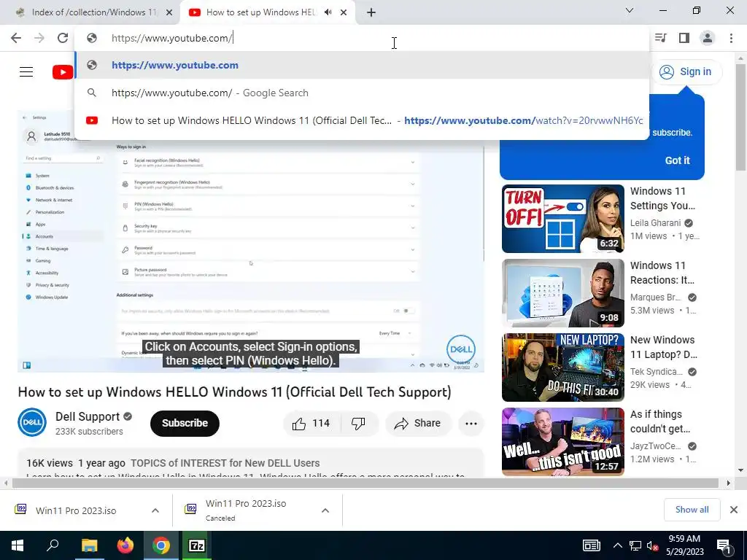
Task: Click Show all downloads
Action: click(x=692, y=510)
